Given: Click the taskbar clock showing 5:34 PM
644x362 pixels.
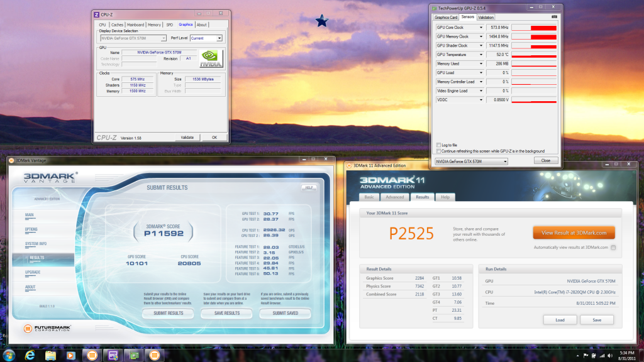Looking at the screenshot, I should point(627,356).
